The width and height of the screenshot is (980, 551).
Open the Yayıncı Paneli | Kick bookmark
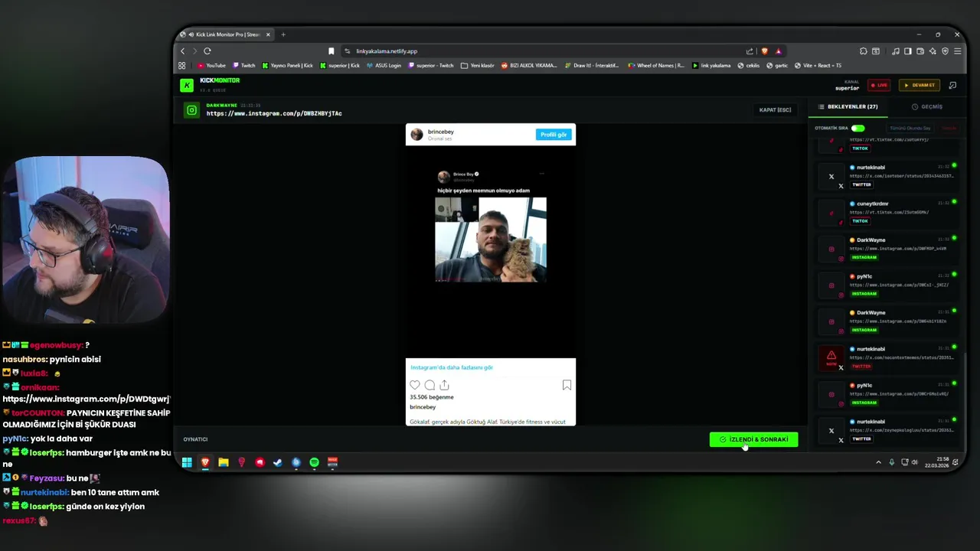[x=288, y=66]
